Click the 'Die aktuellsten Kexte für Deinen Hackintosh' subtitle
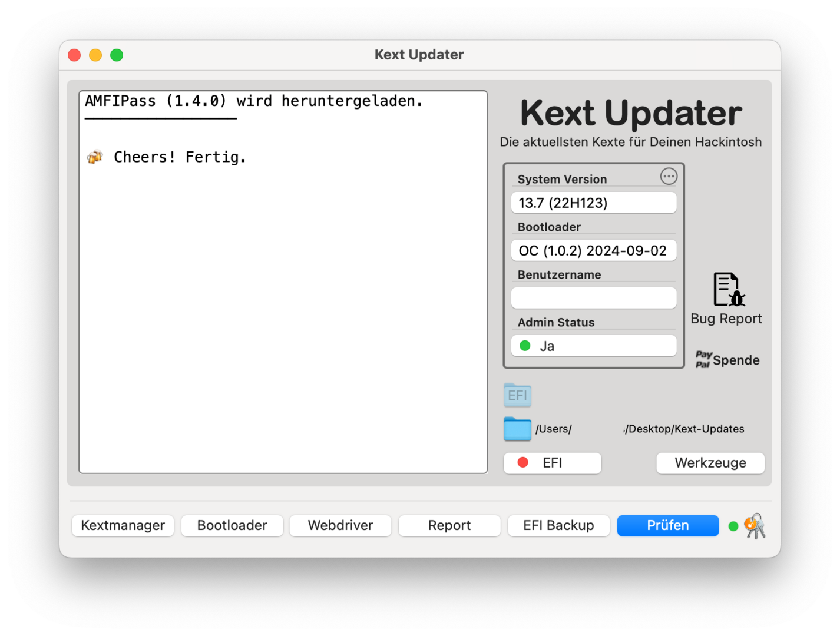840x636 pixels. pyautogui.click(x=631, y=142)
